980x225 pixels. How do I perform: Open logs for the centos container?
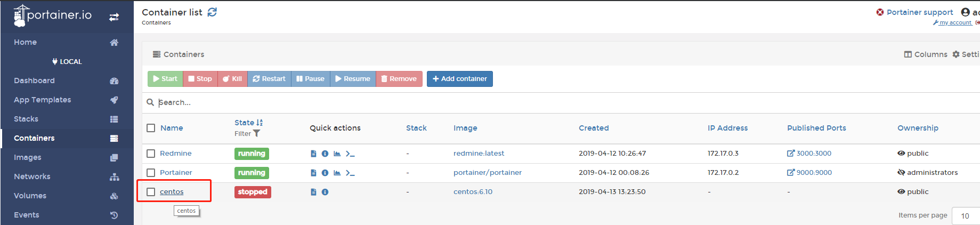(x=313, y=192)
